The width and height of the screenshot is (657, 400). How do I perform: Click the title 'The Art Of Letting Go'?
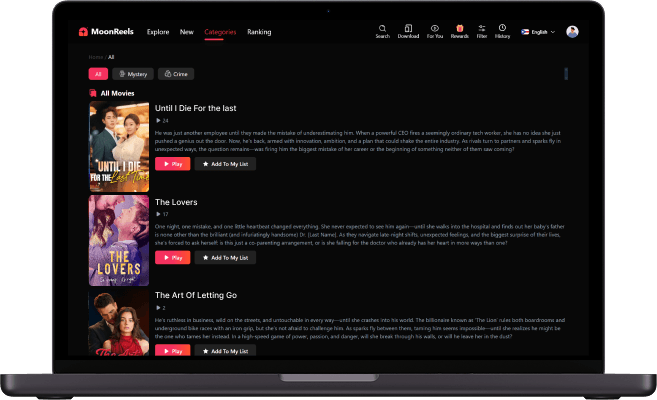tap(196, 295)
